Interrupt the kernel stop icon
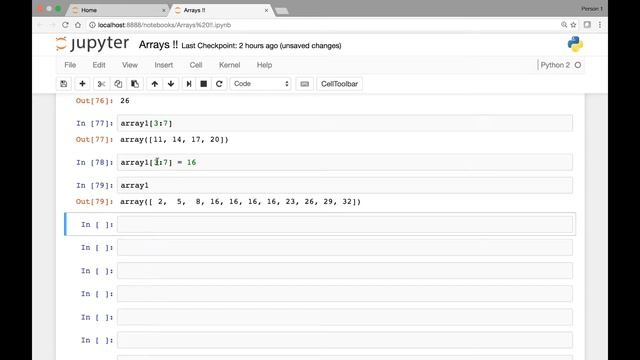The image size is (640, 360). pyautogui.click(x=204, y=84)
